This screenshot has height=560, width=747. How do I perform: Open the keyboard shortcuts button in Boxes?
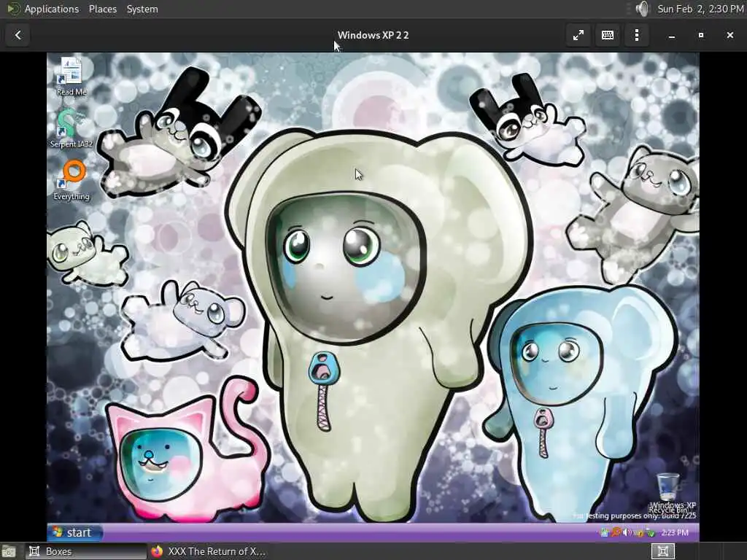(608, 35)
